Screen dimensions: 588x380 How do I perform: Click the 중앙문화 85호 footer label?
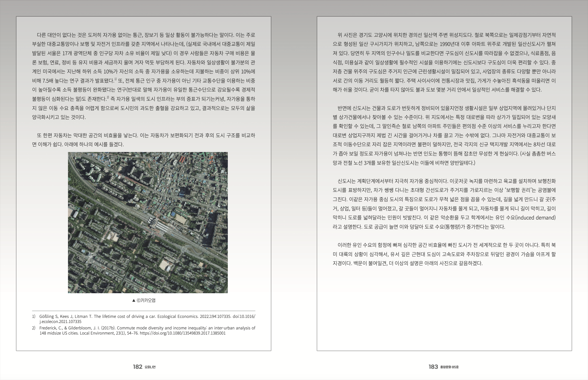[x=449, y=367]
